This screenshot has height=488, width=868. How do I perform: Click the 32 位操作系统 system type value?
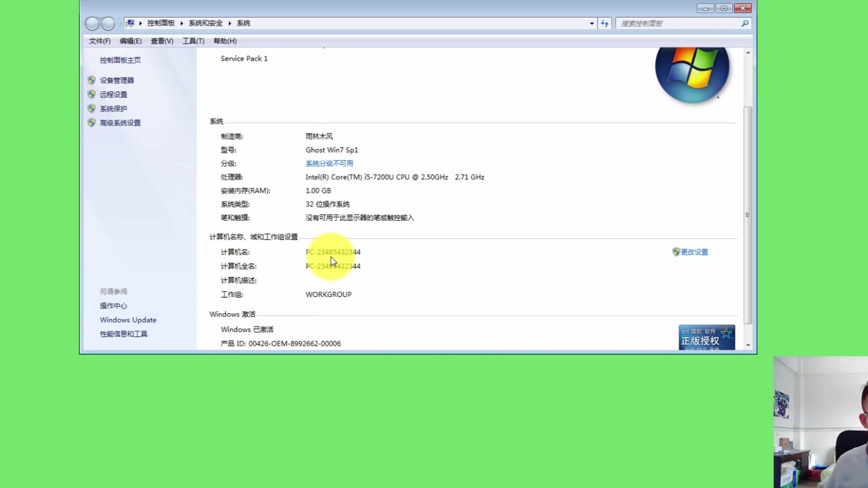click(328, 204)
